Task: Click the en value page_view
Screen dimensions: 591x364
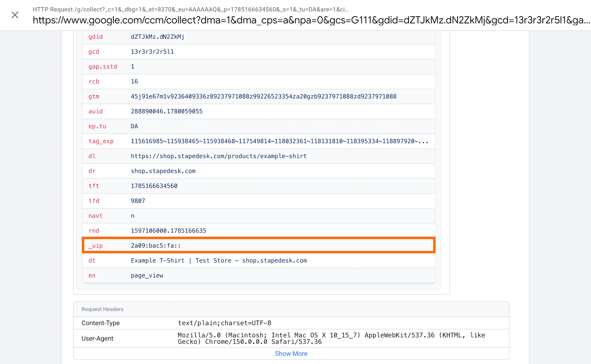Action: [147, 275]
